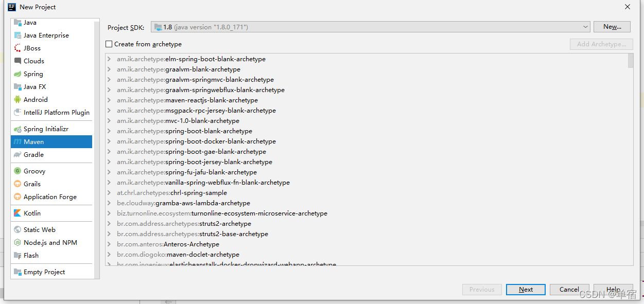Choose Kotlin project type label
Viewport: 644px width, 304px height.
pos(32,213)
